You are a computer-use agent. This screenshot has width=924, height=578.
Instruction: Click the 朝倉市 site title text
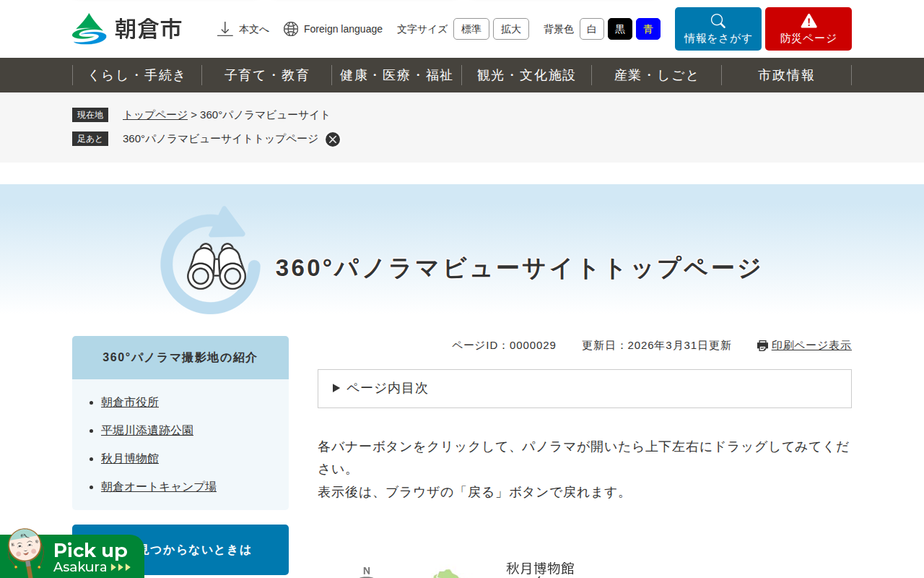[149, 29]
